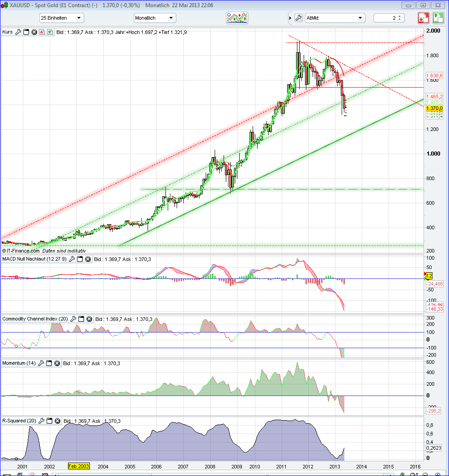Detach the Kurs panel with the window icon
The image size is (449, 476).
tap(26, 32)
